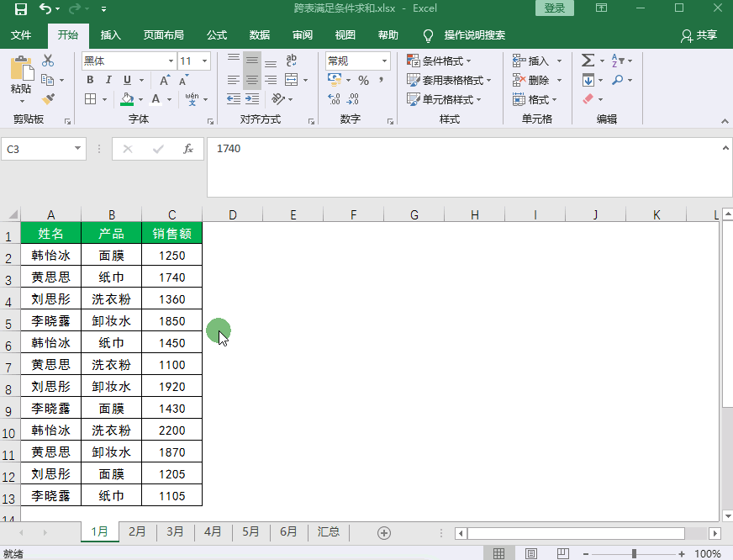Image resolution: width=733 pixels, height=560 pixels.
Task: Click the 操作说明搜索 search box
Action: click(474, 35)
